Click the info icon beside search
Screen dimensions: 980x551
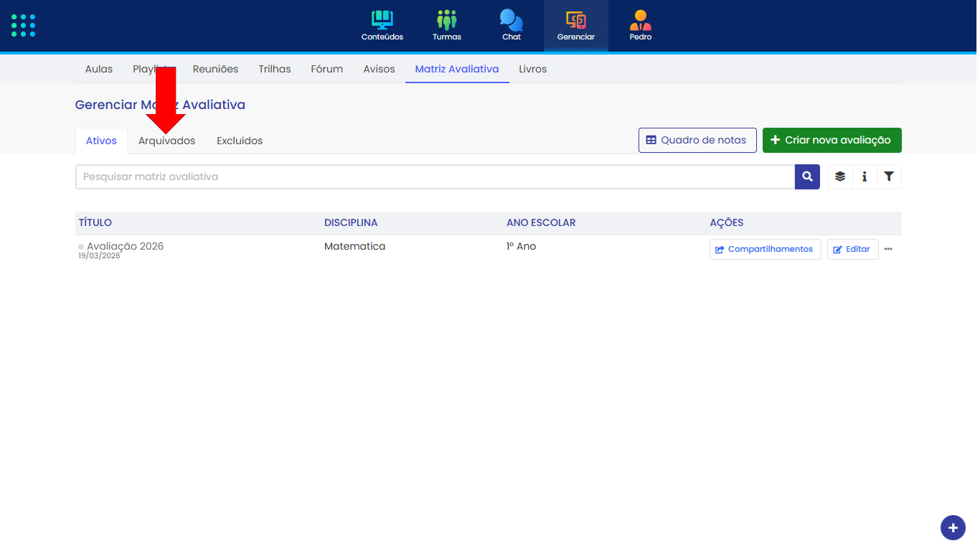click(x=864, y=176)
